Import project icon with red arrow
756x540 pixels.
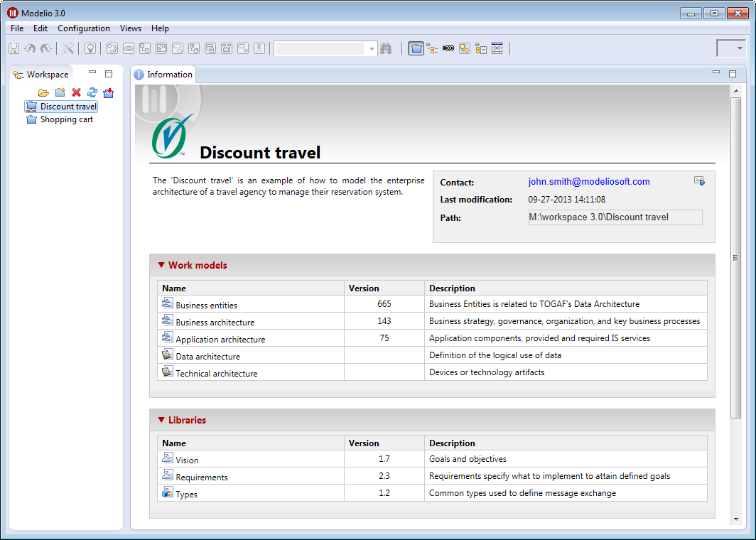pyautogui.click(x=109, y=92)
